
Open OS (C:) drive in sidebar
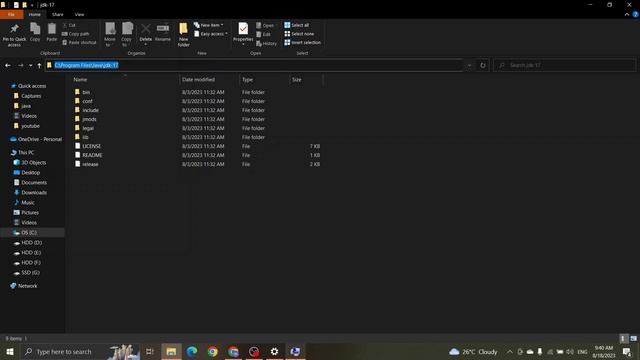tap(29, 233)
